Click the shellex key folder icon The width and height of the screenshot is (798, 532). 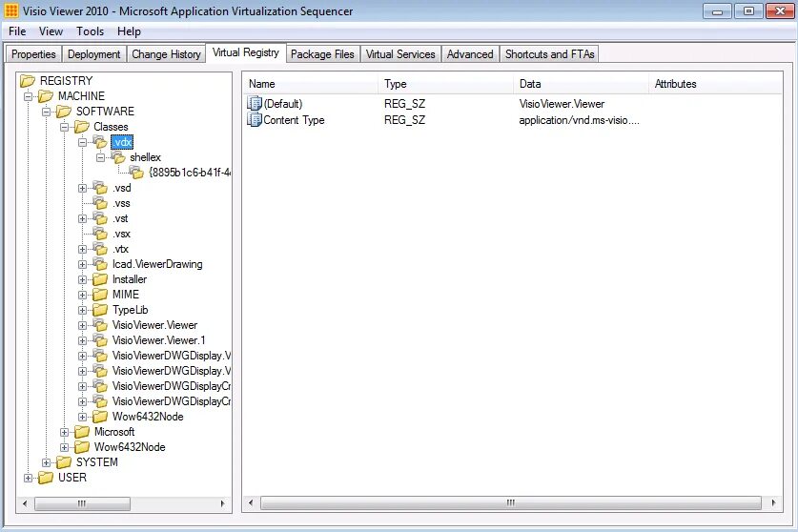pyautogui.click(x=118, y=157)
